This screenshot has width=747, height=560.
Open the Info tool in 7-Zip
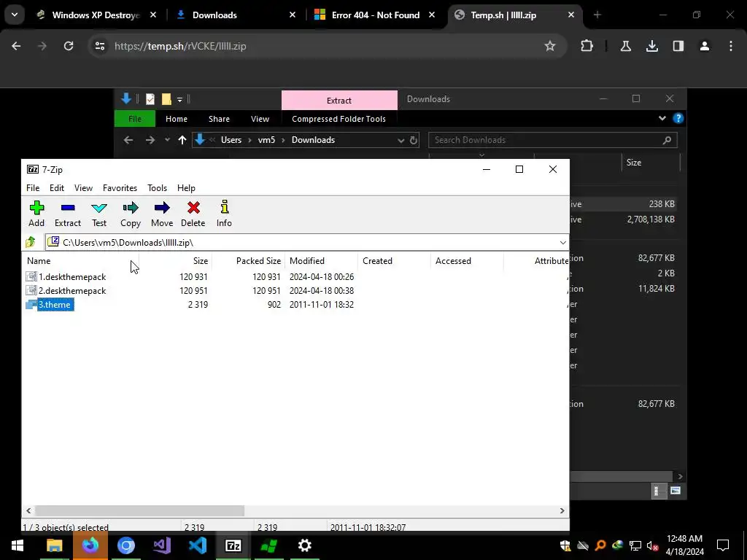pyautogui.click(x=224, y=214)
